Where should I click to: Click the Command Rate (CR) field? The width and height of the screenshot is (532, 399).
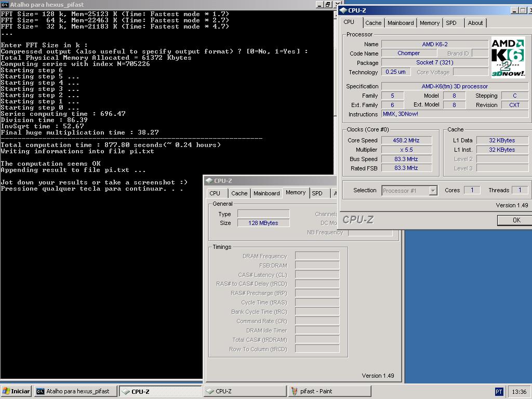pyautogui.click(x=317, y=321)
